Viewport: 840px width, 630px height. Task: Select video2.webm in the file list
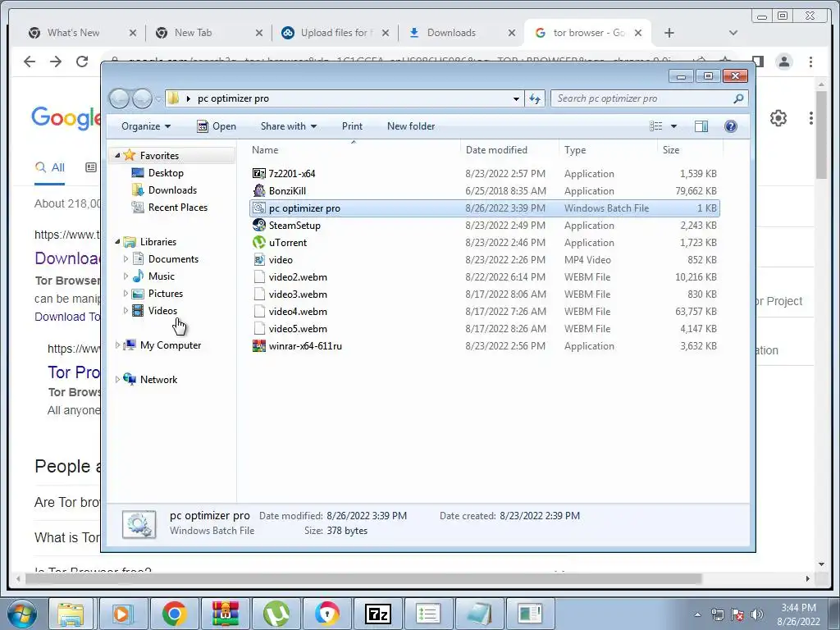click(298, 277)
